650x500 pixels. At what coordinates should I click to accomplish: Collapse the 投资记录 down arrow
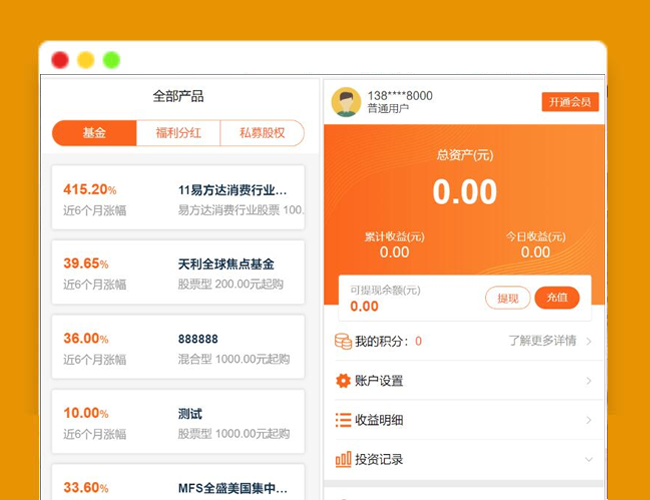point(589,459)
